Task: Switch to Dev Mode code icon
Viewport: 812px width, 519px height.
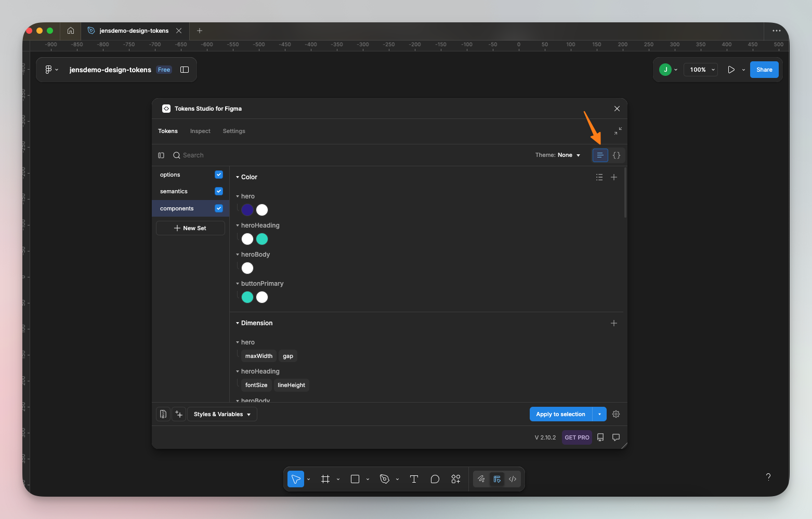Action: pyautogui.click(x=513, y=479)
